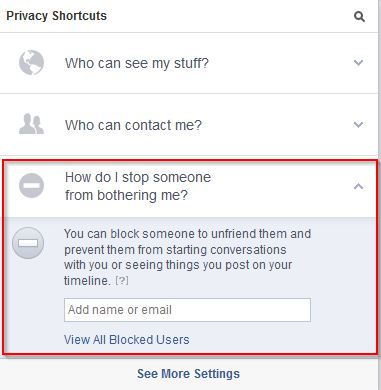The width and height of the screenshot is (381, 390).
Task: Click the Privacy Shortcuts heading
Action: point(57,16)
